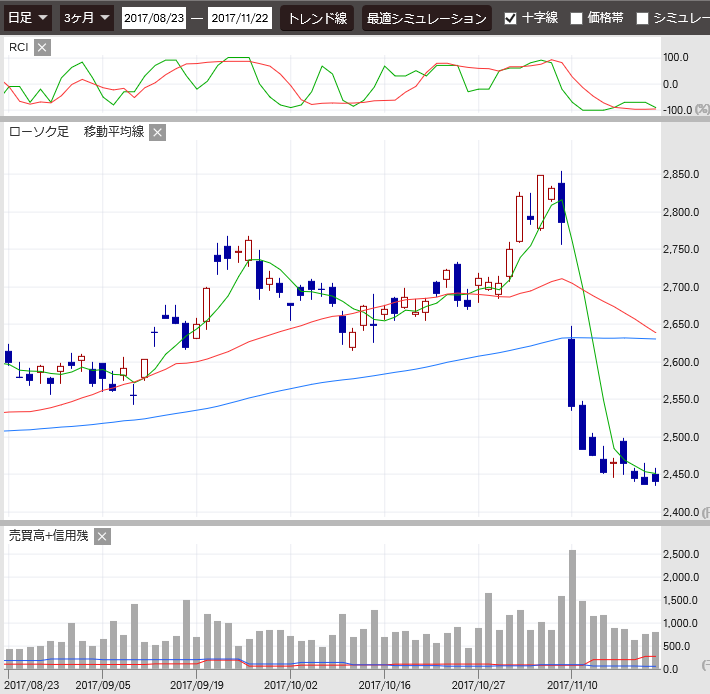Click the 2017/10/02 date label on axis
Image resolution: width=710 pixels, height=694 pixels.
(291, 686)
